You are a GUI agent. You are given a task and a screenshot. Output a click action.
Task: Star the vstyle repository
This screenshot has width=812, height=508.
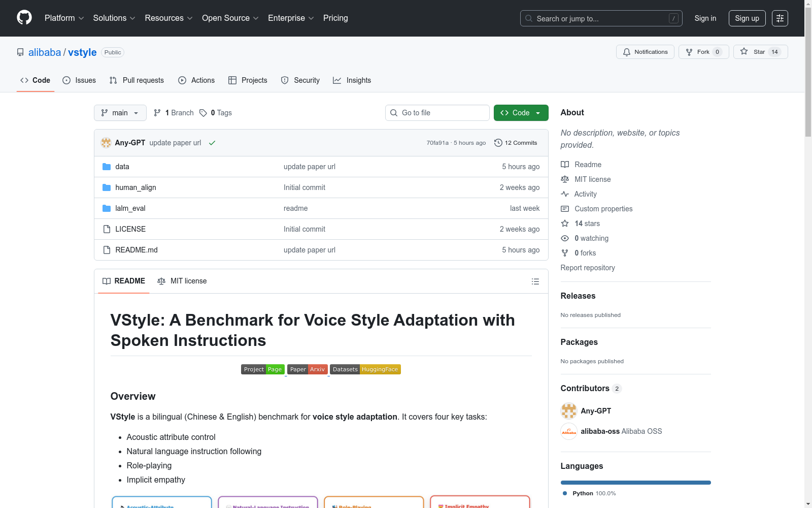click(x=760, y=52)
